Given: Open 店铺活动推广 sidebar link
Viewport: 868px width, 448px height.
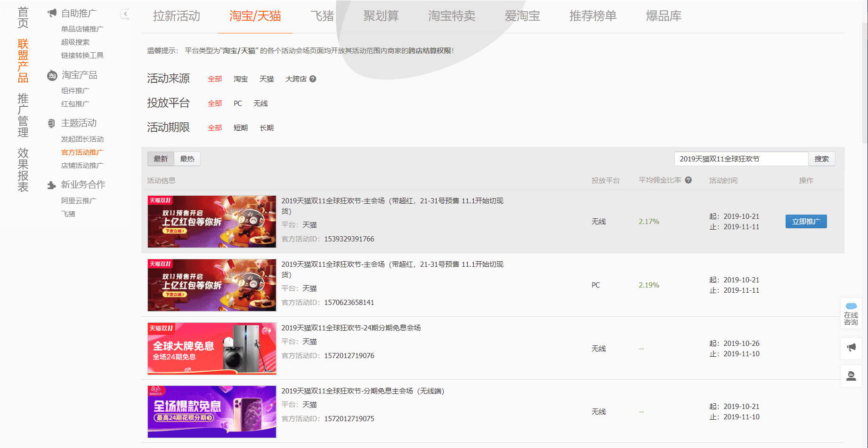Looking at the screenshot, I should [x=82, y=166].
